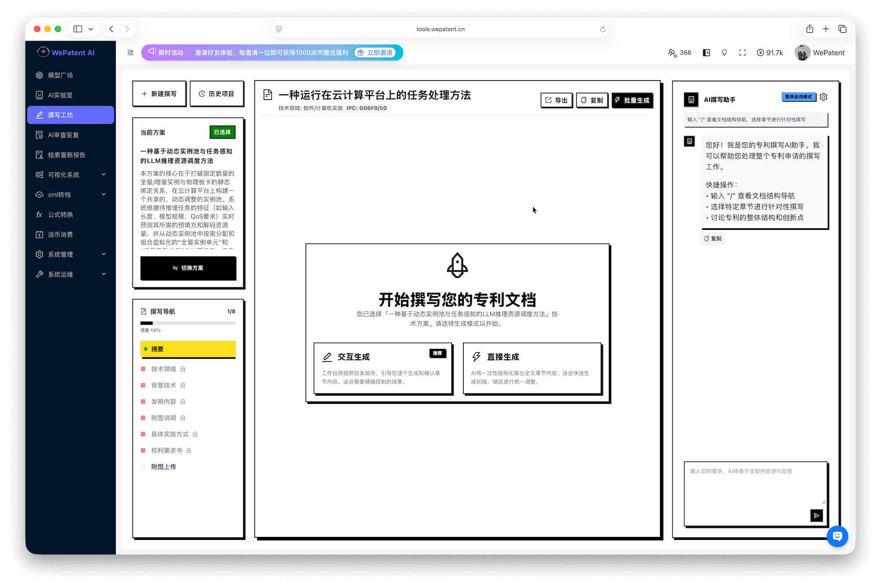The width and height of the screenshot is (881, 588).
Task: Click the lightbulb icon near the top right
Action: click(x=724, y=52)
